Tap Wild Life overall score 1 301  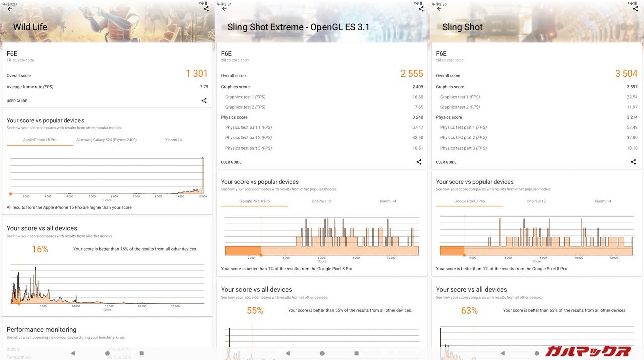(197, 74)
